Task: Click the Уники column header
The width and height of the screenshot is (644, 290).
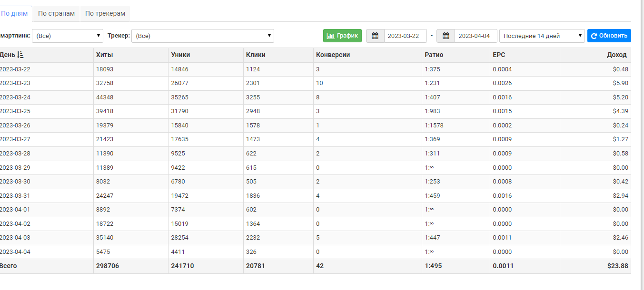Action: (x=180, y=55)
